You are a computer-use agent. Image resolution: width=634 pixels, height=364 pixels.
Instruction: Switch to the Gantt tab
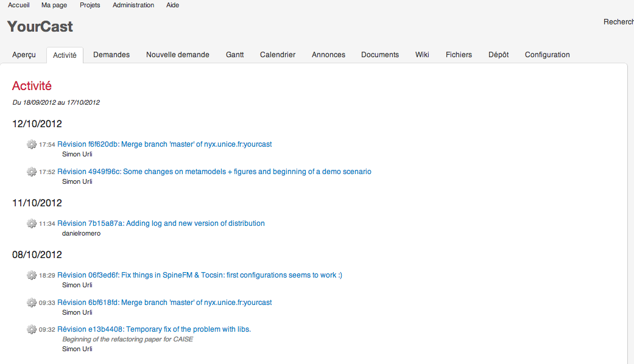click(x=234, y=55)
